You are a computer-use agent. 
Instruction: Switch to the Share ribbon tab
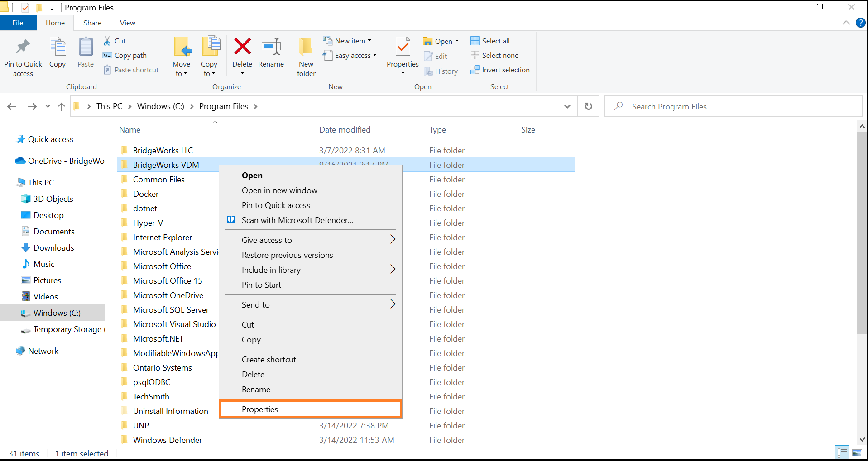92,23
